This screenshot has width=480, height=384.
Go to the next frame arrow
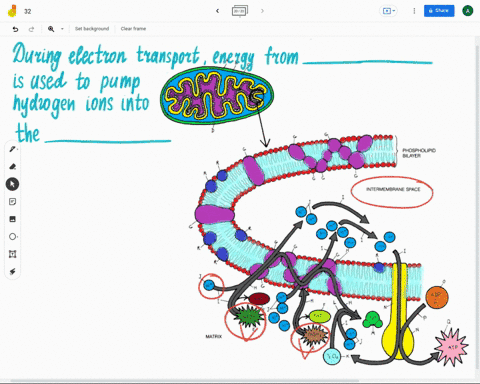tap(262, 11)
